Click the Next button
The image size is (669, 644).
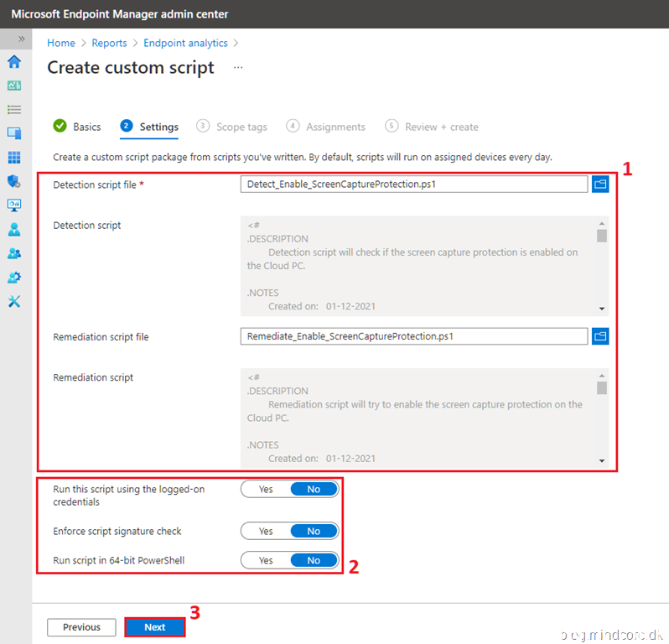(155, 627)
